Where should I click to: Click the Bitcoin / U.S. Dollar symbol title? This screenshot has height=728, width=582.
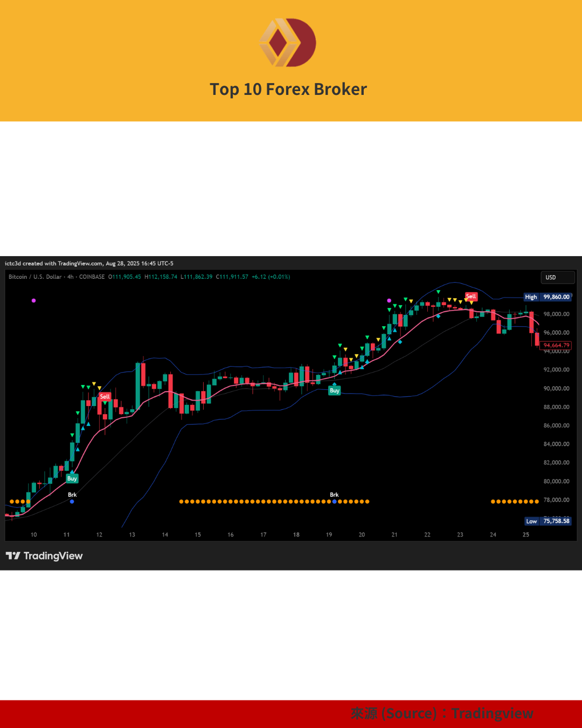click(x=35, y=277)
